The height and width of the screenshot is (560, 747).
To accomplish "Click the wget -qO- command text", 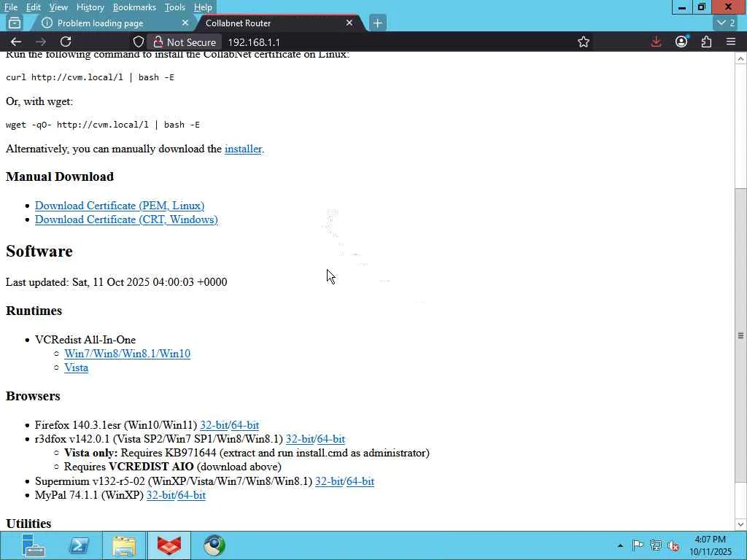I will coord(103,125).
